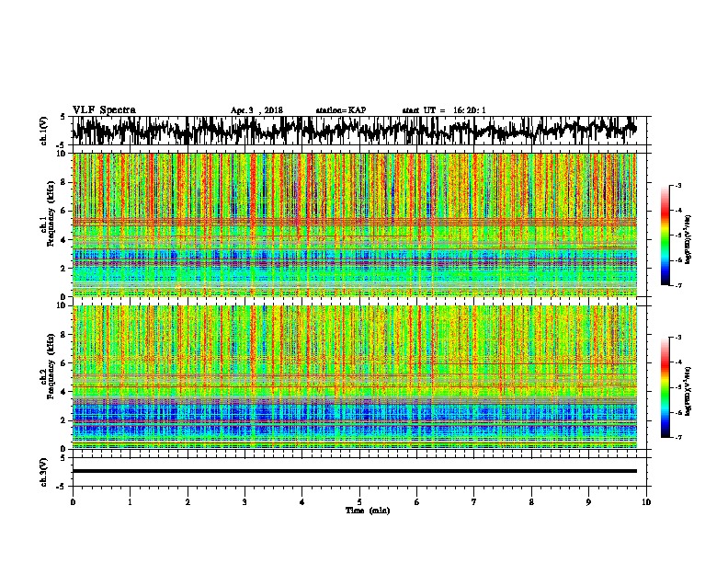Click the time axis tick label '2'
Viewport: 728px width, 563px height.
(x=188, y=502)
